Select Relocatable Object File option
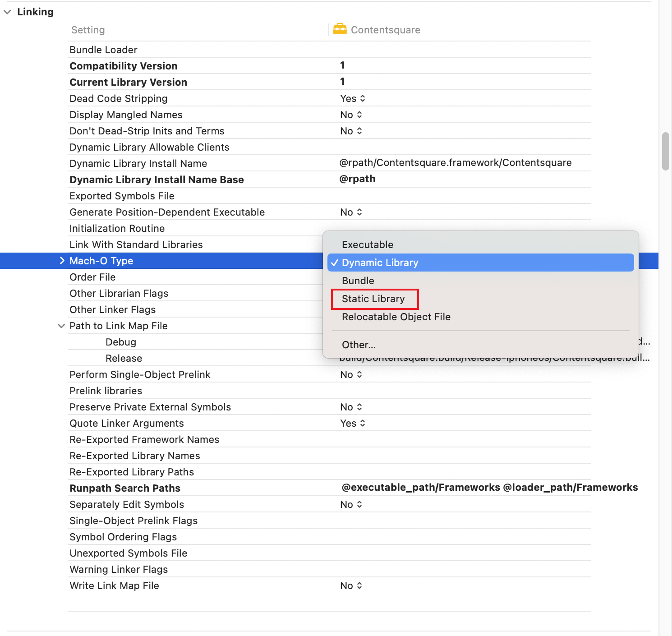Viewport: 672px width, 636px height. [396, 317]
